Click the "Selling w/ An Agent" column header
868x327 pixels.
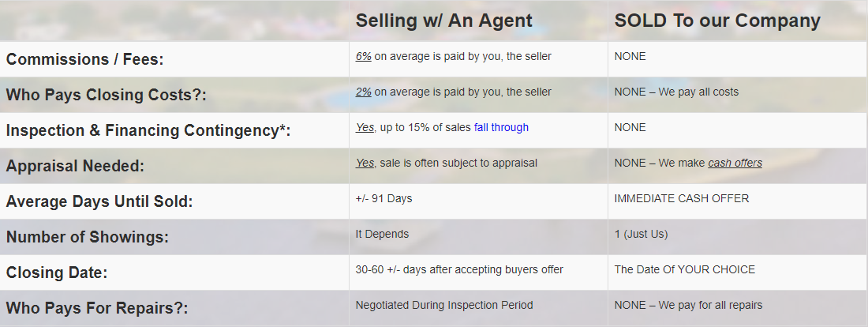pos(444,21)
